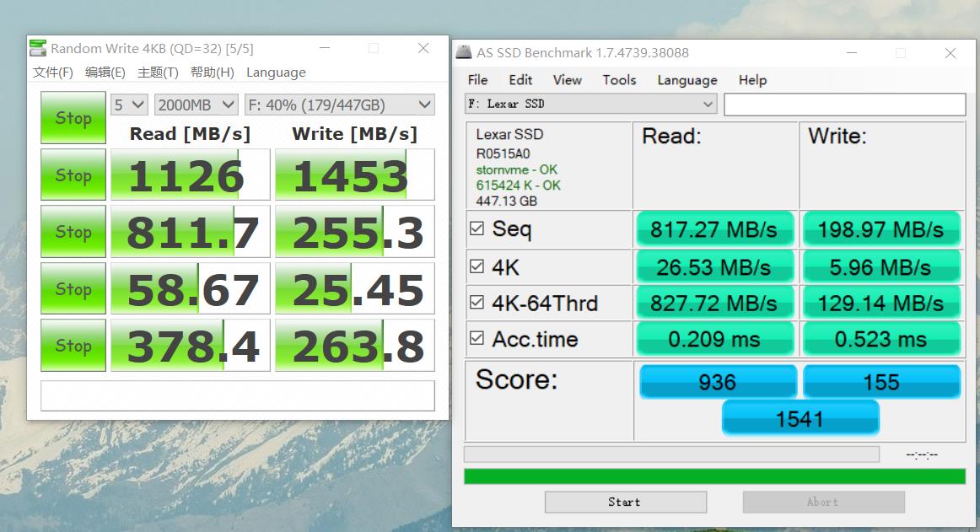The width and height of the screenshot is (980, 532).
Task: Click the 25.45 write result value
Action: 354,288
